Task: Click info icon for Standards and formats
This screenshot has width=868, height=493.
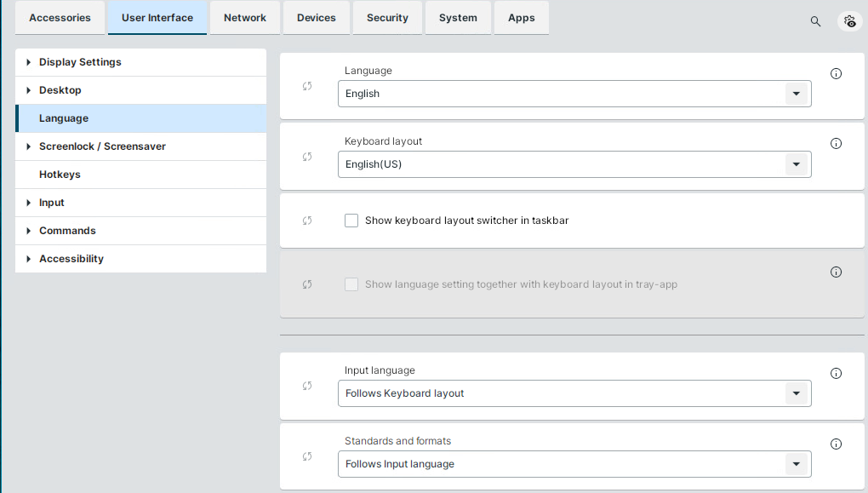Action: (836, 444)
